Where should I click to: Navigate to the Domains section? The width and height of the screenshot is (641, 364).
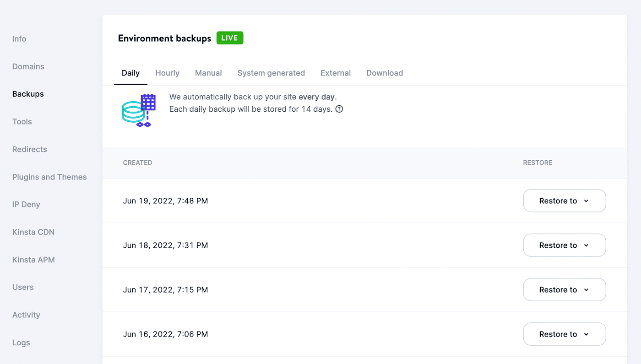tap(28, 66)
